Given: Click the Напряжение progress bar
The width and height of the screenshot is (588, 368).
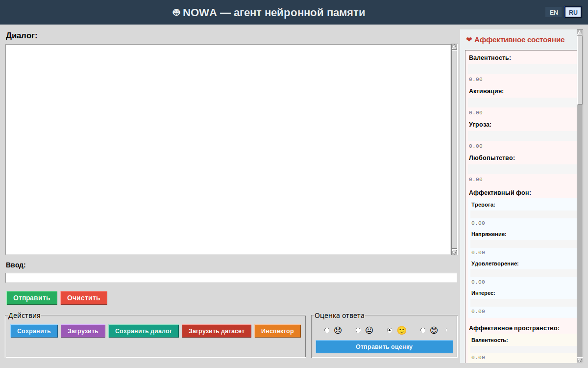Looking at the screenshot, I should (524, 244).
